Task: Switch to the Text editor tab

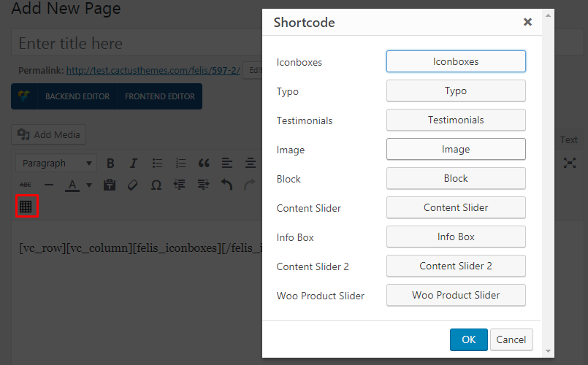Action: pyautogui.click(x=568, y=139)
